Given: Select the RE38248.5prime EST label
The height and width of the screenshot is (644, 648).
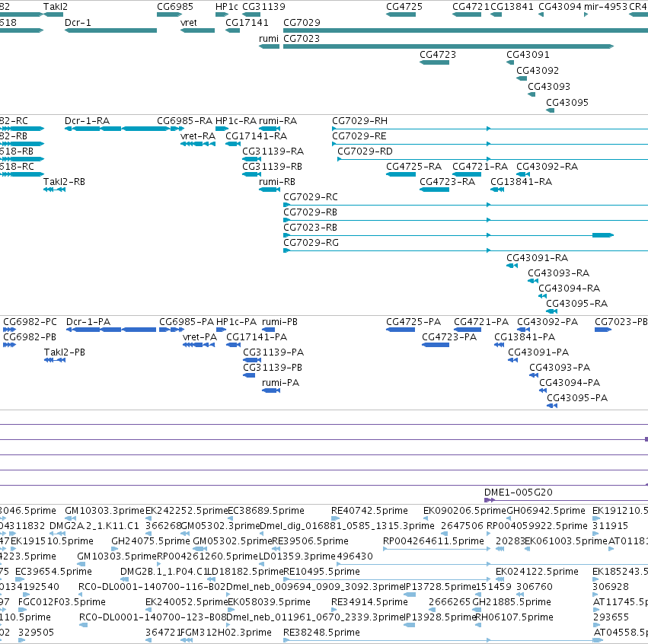Looking at the screenshot, I should click(x=321, y=633).
